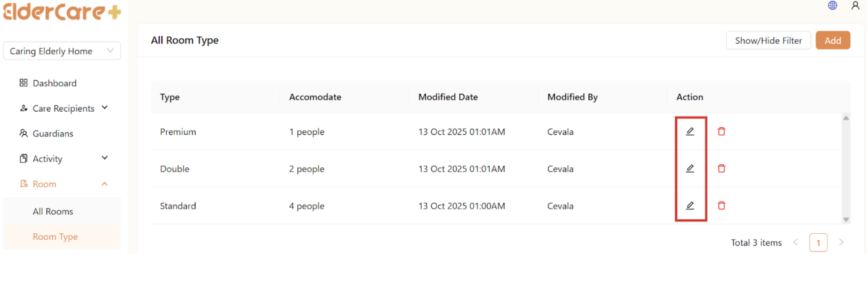868x294 pixels.
Task: Open the Caring Elderly Home dropdown
Action: pyautogui.click(x=62, y=51)
